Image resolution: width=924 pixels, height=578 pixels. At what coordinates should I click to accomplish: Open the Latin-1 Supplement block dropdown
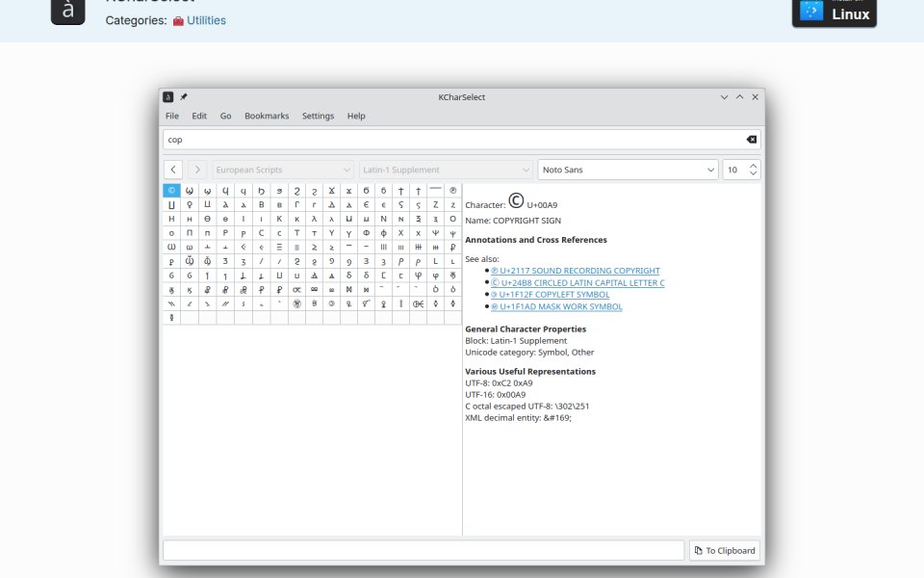coord(446,170)
